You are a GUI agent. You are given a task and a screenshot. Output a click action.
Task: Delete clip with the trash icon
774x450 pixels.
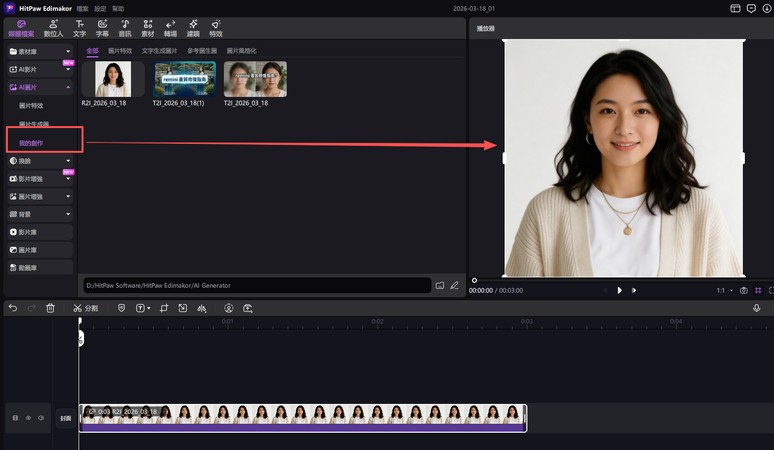click(x=50, y=308)
